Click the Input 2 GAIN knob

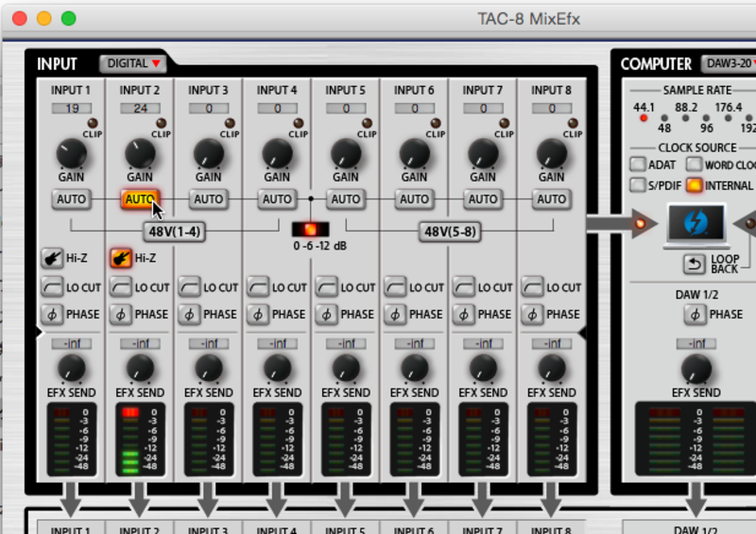point(140,154)
